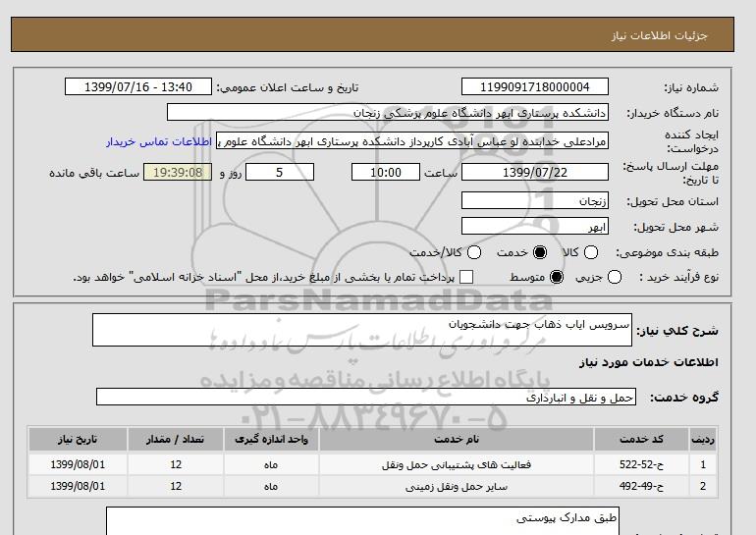Viewport: 756px width, 535px height.
Task: Click the واحد اندازه گیری column header
Action: click(271, 439)
